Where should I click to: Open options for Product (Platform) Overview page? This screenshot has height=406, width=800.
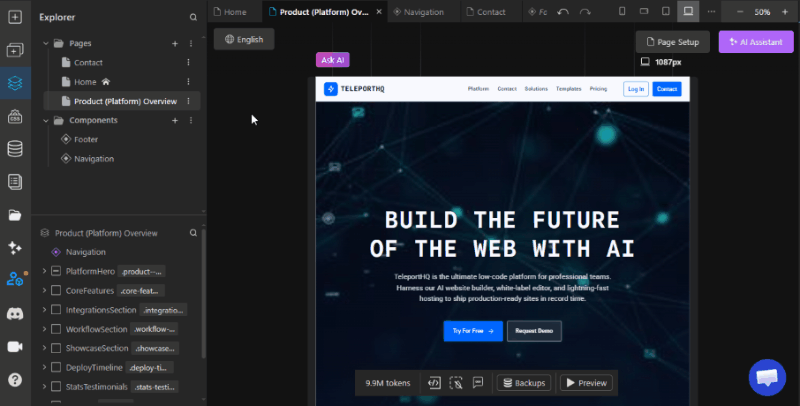coord(188,101)
